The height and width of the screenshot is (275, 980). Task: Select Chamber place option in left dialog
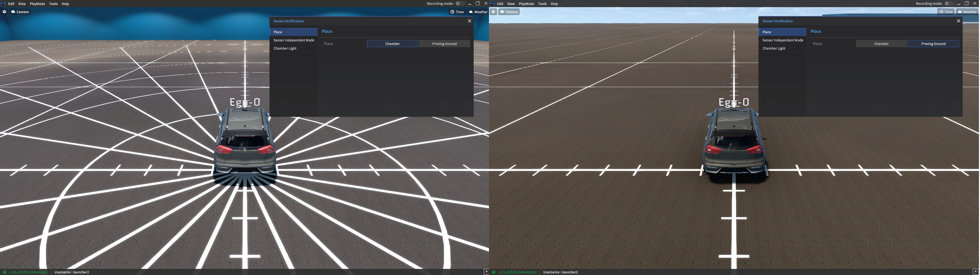pyautogui.click(x=392, y=44)
